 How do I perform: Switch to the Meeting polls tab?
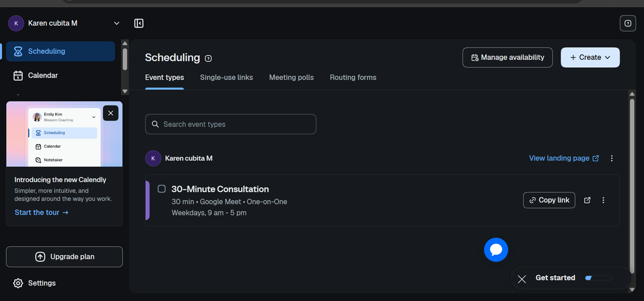pos(291,77)
